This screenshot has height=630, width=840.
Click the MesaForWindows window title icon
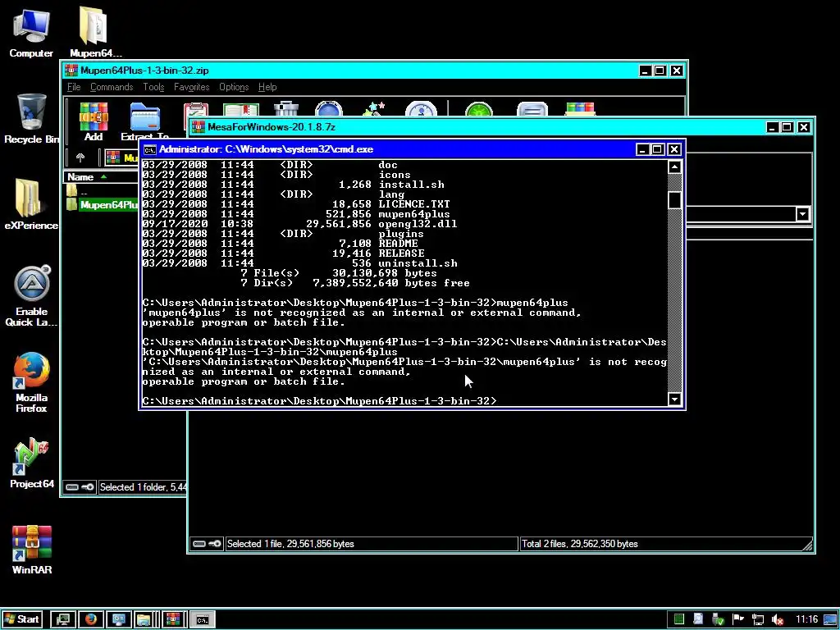[199, 127]
